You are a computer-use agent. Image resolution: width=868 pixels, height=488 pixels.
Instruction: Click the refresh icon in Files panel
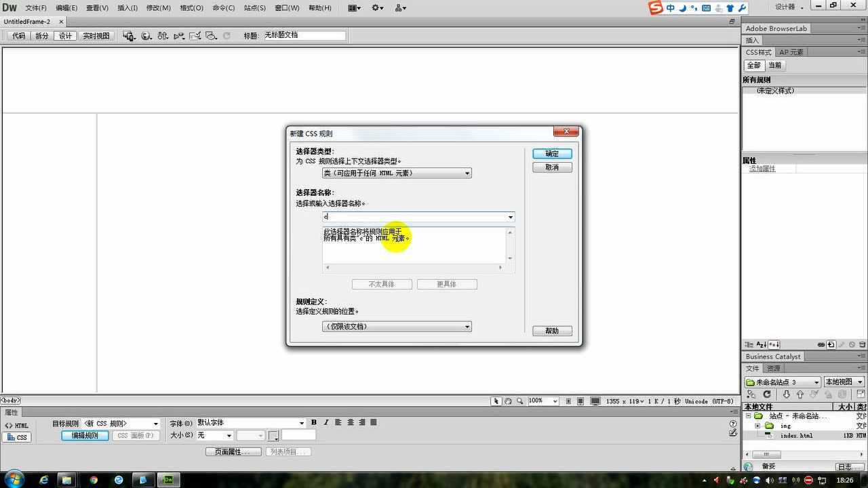click(x=767, y=394)
